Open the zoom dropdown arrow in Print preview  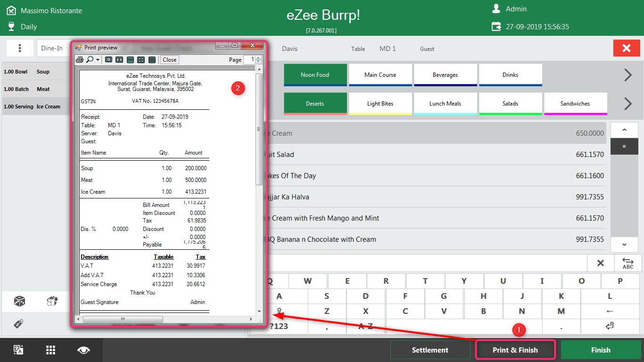pos(97,60)
